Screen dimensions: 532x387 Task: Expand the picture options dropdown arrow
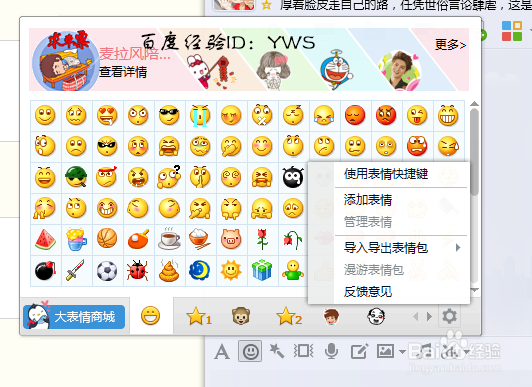point(402,352)
